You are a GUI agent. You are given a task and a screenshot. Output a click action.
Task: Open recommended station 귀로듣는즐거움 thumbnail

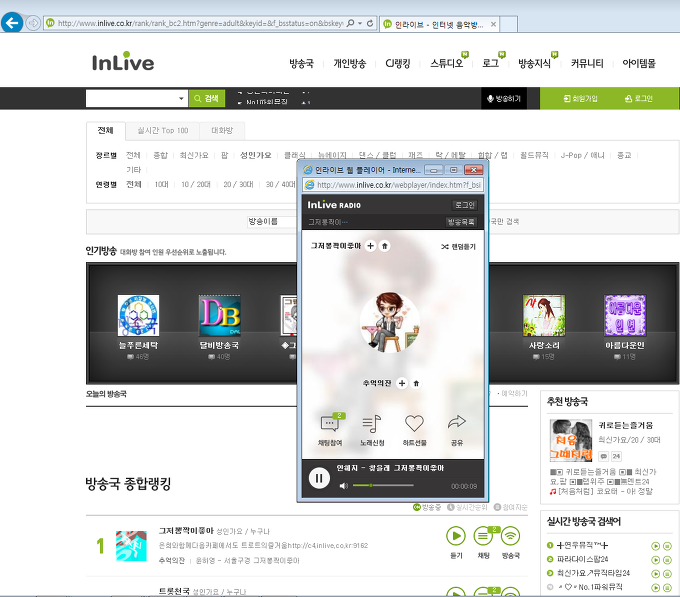(570, 440)
